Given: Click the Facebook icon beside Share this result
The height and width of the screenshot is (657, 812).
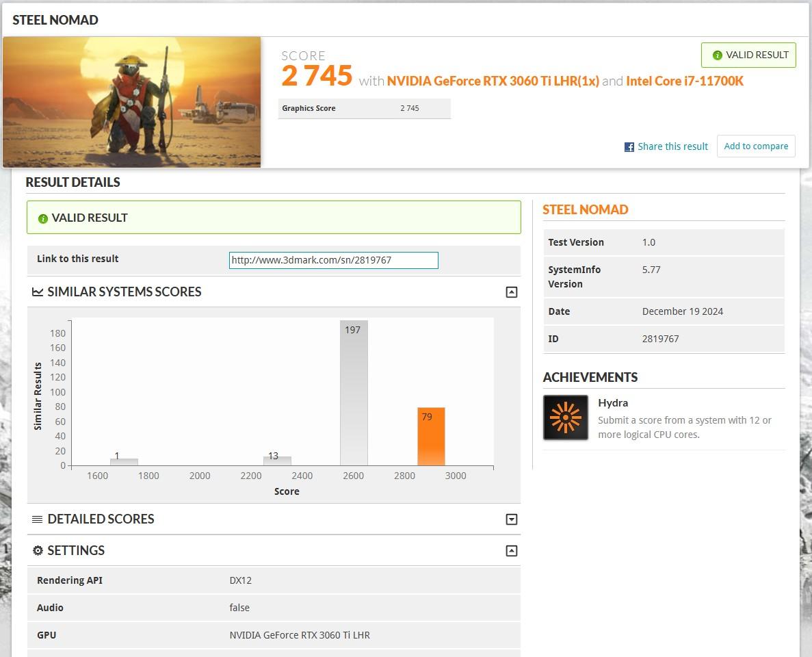Looking at the screenshot, I should click(x=629, y=147).
